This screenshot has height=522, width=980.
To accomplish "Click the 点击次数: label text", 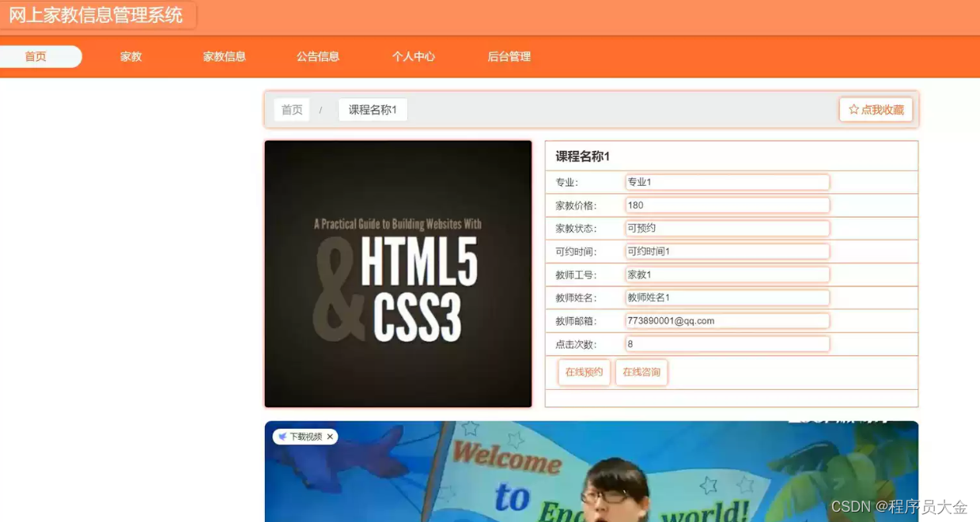I will click(x=576, y=345).
